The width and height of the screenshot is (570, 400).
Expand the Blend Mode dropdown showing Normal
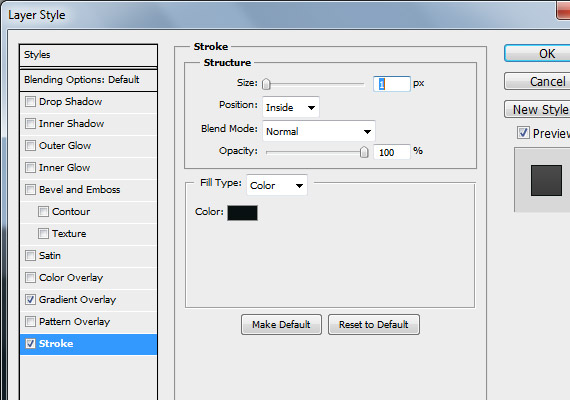(x=319, y=131)
